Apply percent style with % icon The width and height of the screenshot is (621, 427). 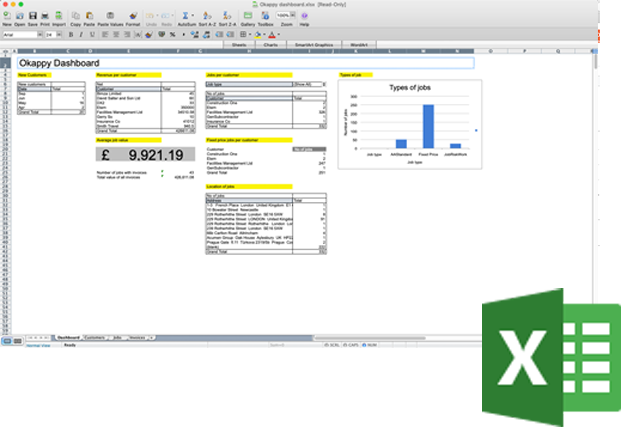pos(173,35)
